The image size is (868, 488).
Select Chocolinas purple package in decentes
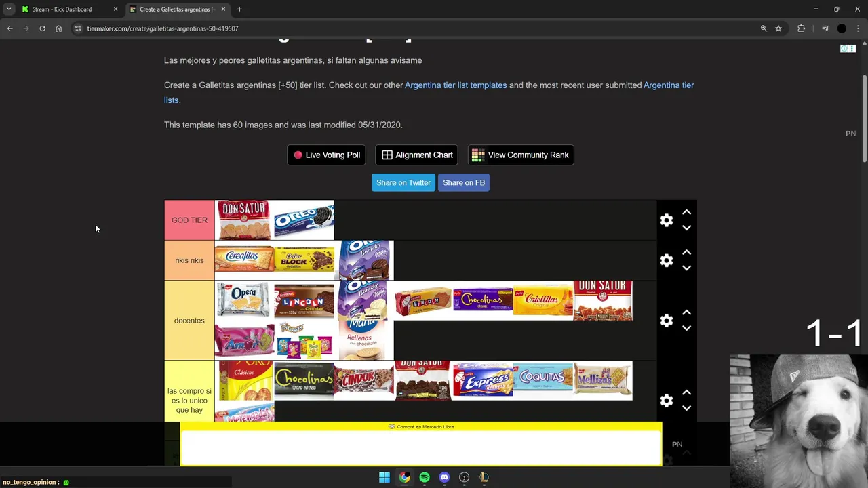[x=483, y=300]
